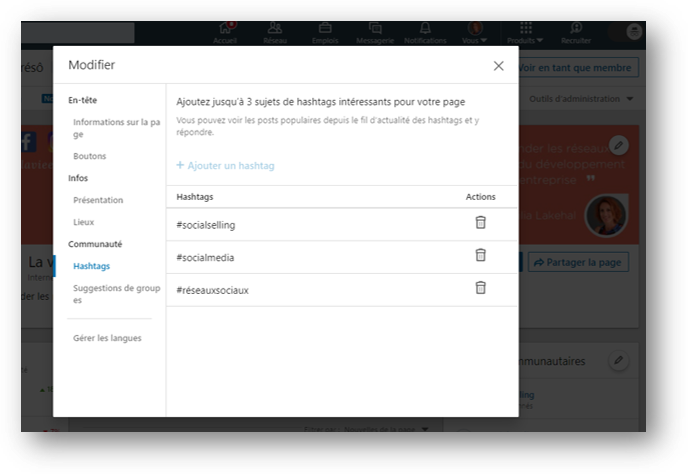
Task: Expand Outils d'administration dropdown
Action: point(581,99)
